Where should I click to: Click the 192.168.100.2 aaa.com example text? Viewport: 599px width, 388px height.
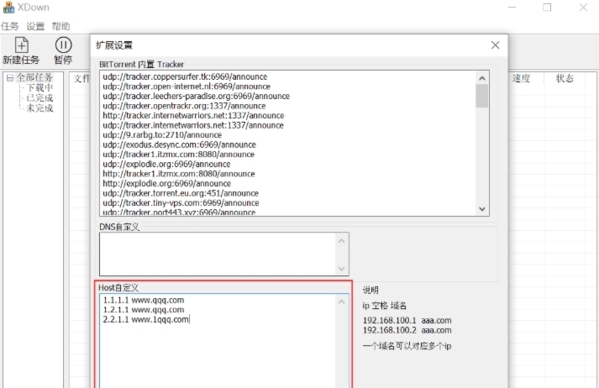click(x=407, y=330)
